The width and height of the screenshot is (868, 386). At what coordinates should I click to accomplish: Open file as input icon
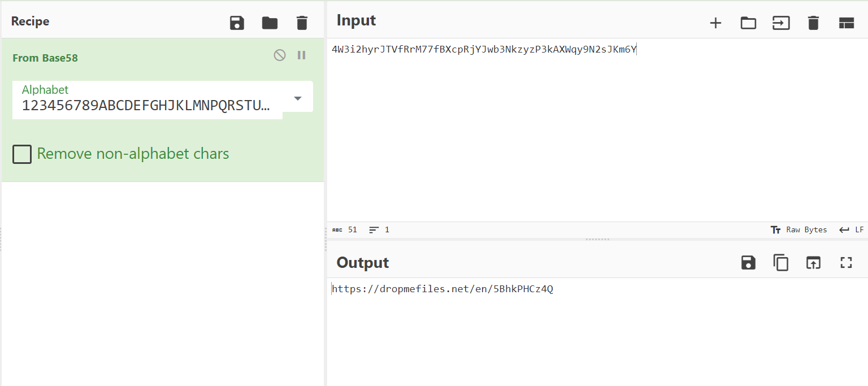click(x=781, y=23)
